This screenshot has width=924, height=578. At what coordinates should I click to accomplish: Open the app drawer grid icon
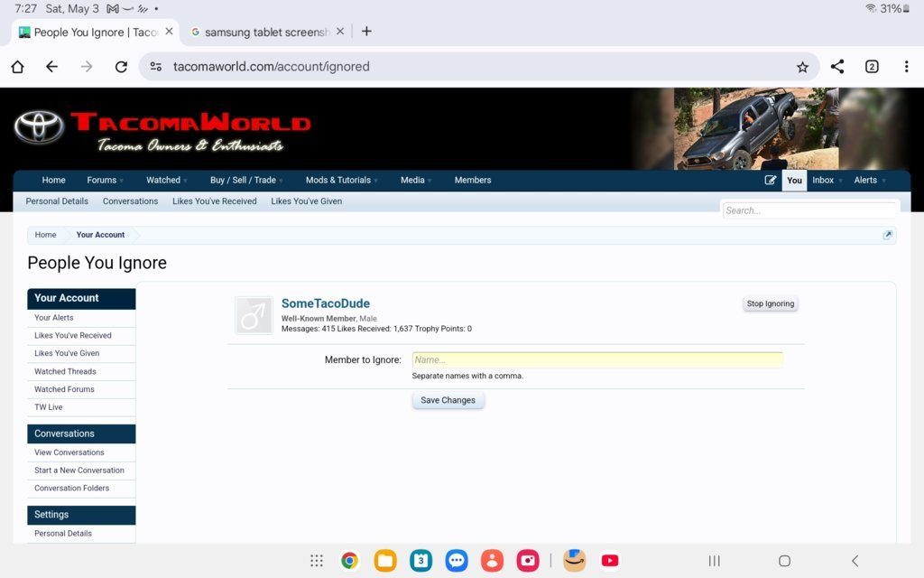pyautogui.click(x=317, y=560)
